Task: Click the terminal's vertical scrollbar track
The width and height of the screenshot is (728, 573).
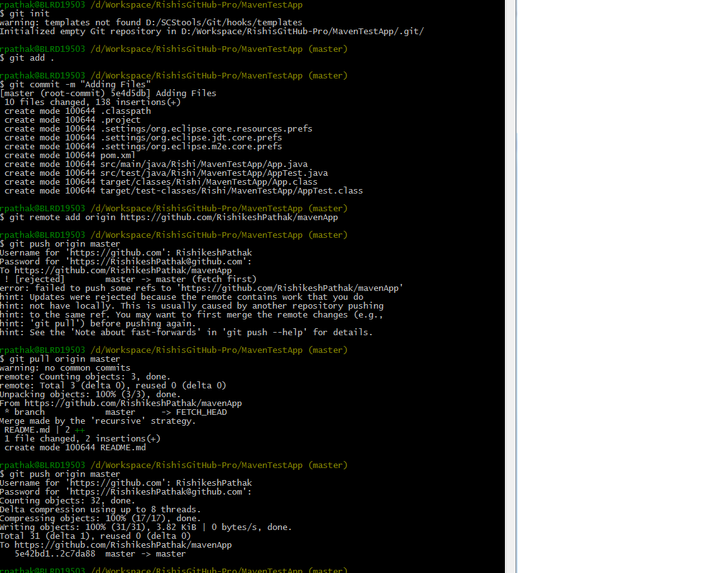Action: (511, 286)
